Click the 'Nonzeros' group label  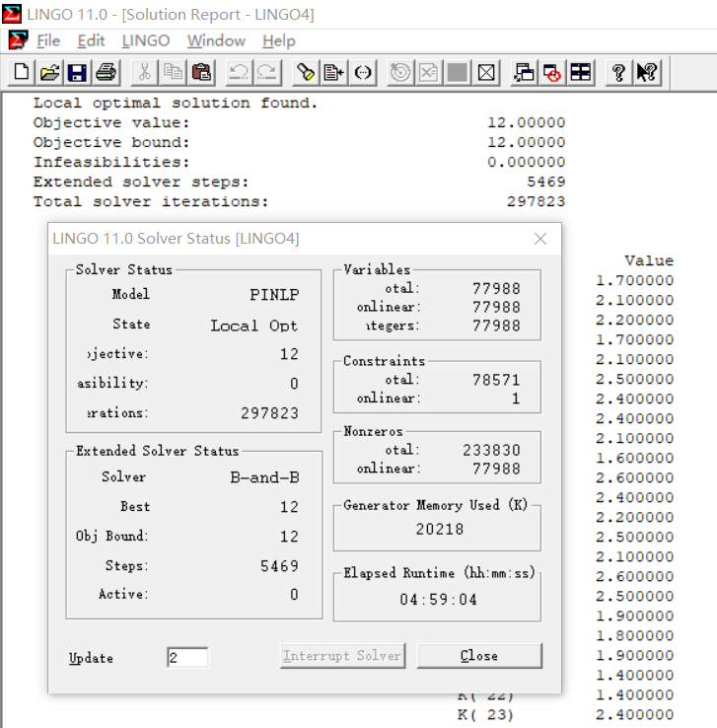(373, 431)
